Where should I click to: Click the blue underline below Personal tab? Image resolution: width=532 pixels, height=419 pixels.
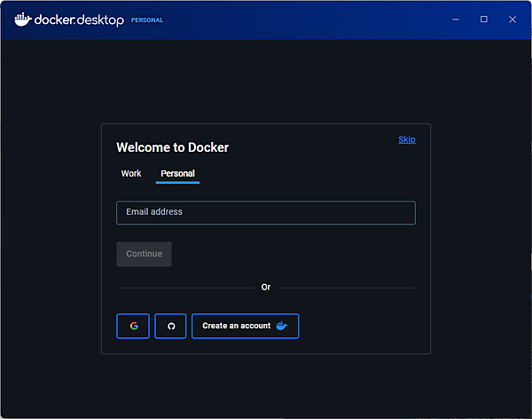click(x=177, y=182)
